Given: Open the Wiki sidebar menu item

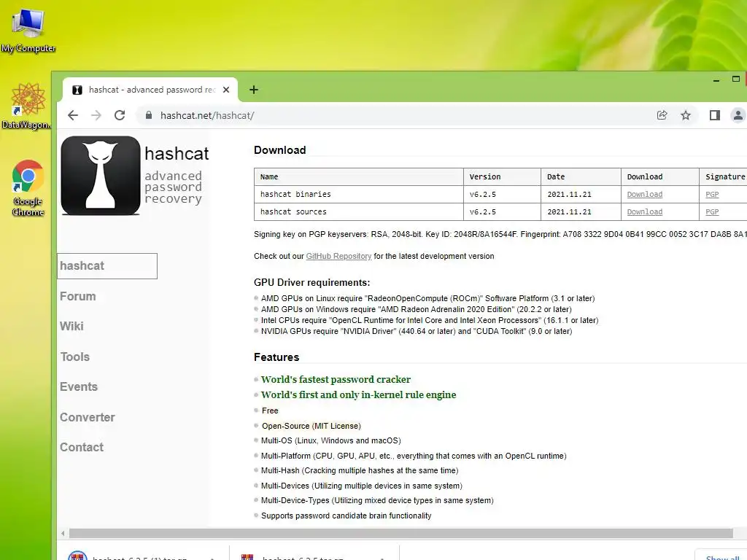Looking at the screenshot, I should pos(71,326).
